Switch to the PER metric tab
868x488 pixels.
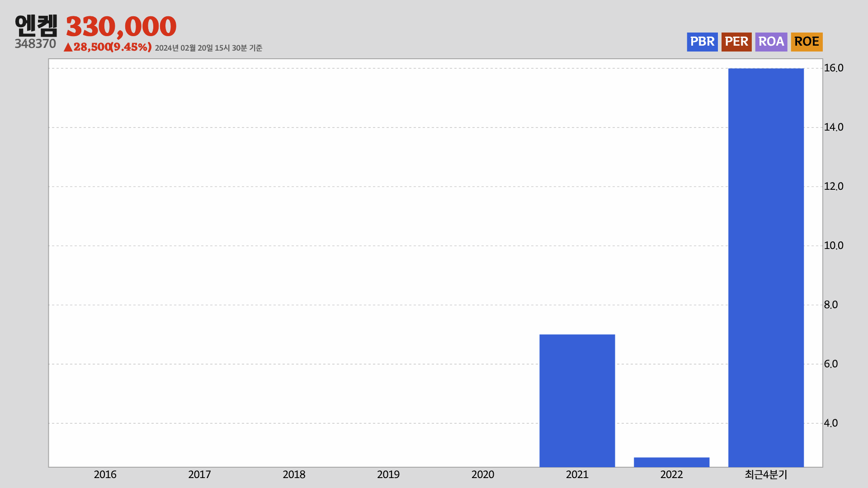click(x=736, y=42)
